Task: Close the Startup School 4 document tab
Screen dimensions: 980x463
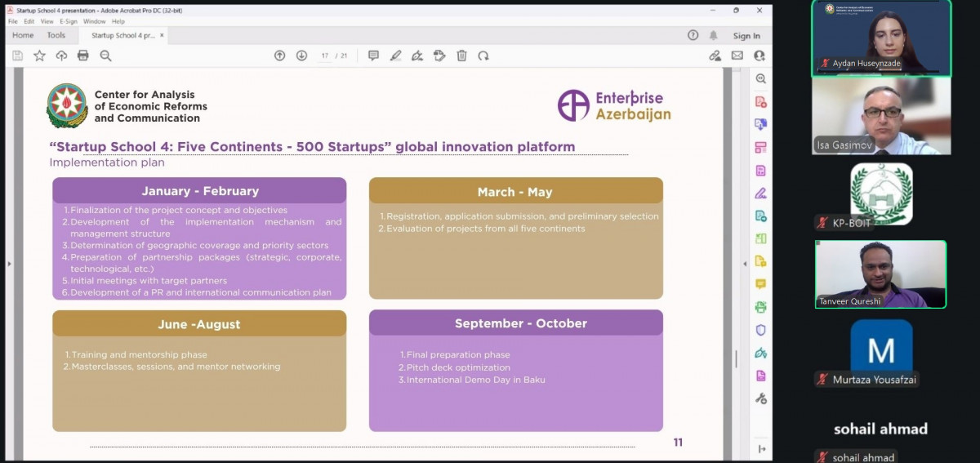Action: click(162, 35)
